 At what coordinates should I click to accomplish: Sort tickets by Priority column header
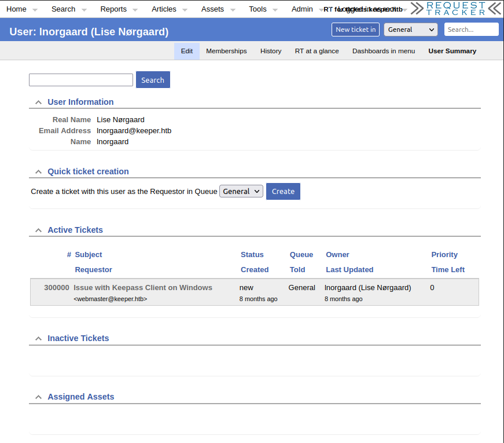pos(444,255)
